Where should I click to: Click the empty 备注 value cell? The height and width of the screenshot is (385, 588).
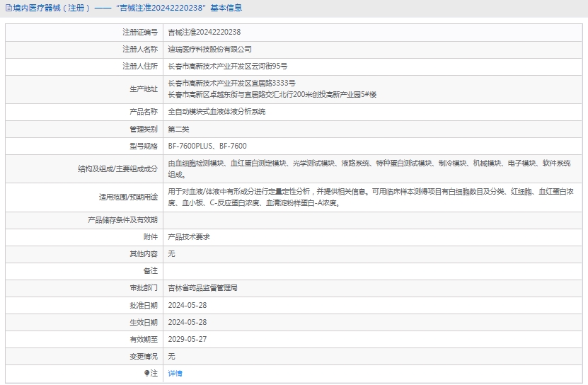click(374, 271)
